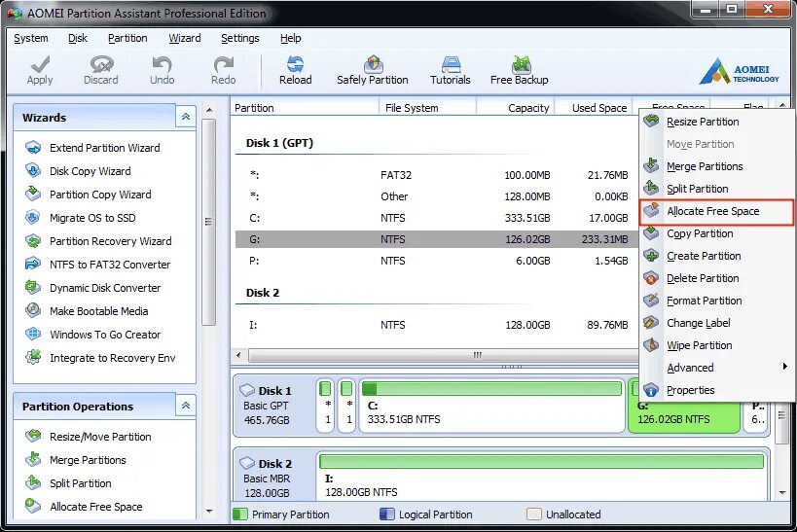Click the C: 333.51GB block in disk map
The width and height of the screenshot is (797, 532).
pyautogui.click(x=491, y=406)
